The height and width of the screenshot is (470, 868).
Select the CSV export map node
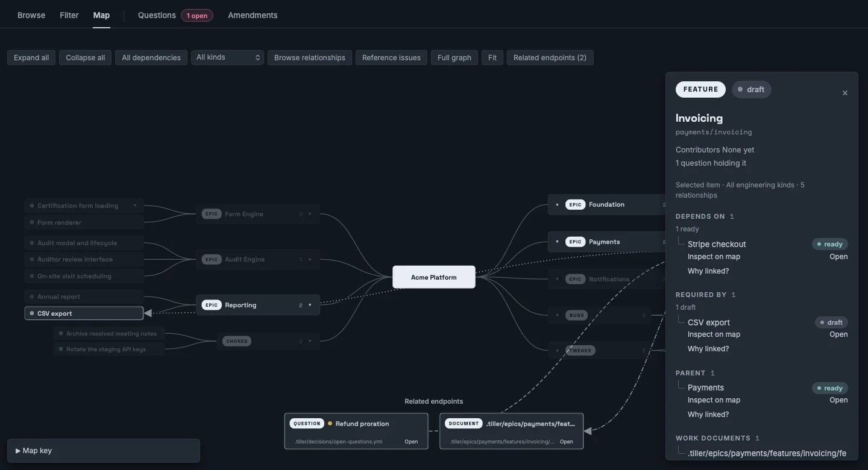[84, 313]
